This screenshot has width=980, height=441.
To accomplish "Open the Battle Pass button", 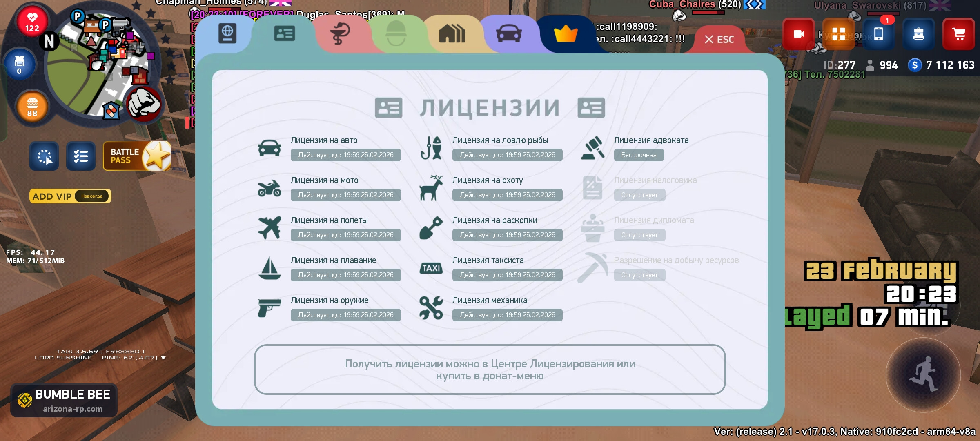I will coord(136,156).
